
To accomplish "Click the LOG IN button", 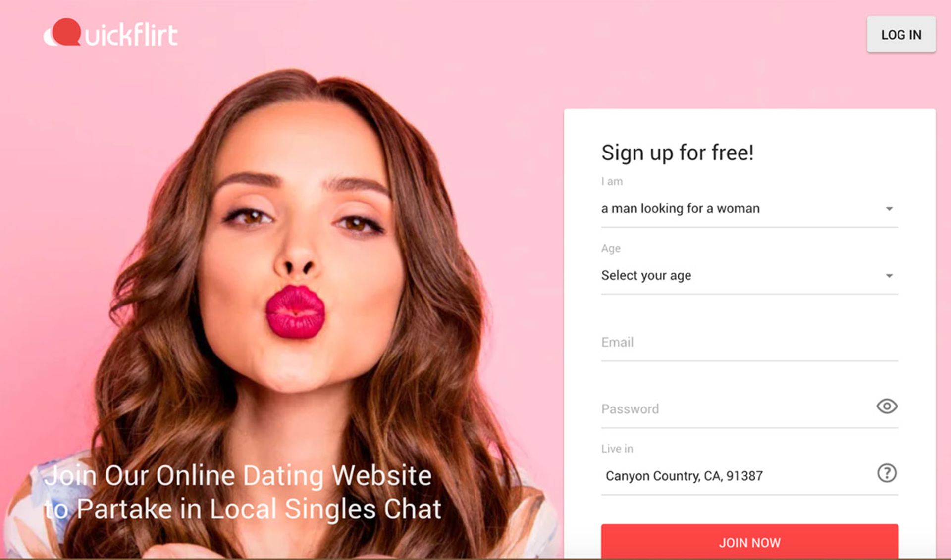I will [901, 35].
